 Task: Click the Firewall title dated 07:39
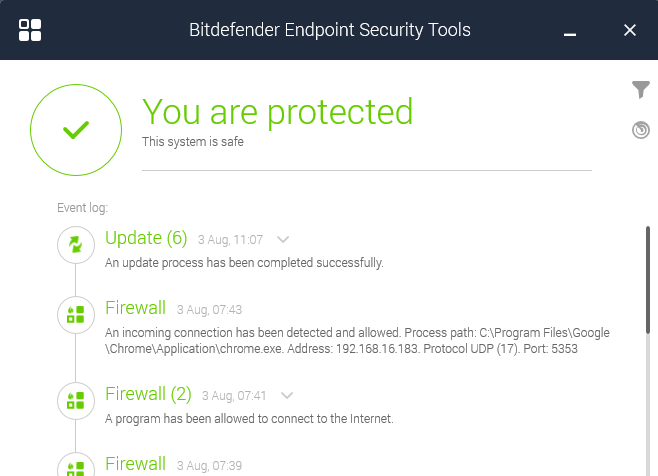(135, 464)
